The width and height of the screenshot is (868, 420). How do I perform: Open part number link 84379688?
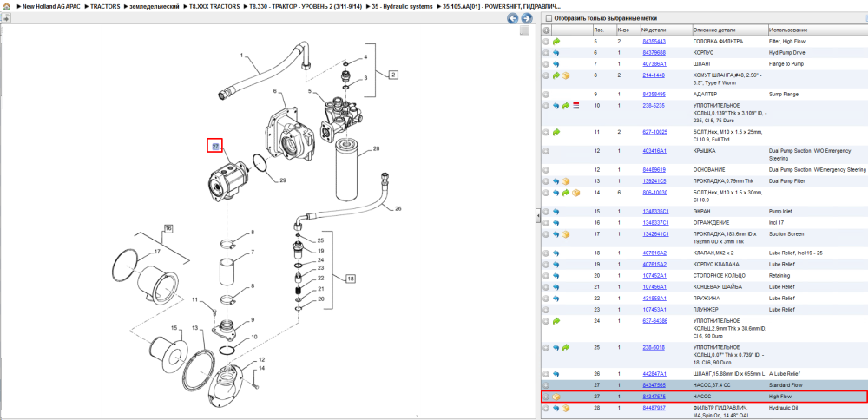pyautogui.click(x=654, y=53)
